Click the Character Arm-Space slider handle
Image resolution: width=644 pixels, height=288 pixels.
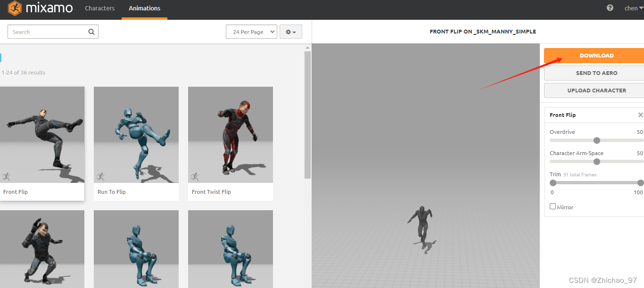(x=597, y=162)
